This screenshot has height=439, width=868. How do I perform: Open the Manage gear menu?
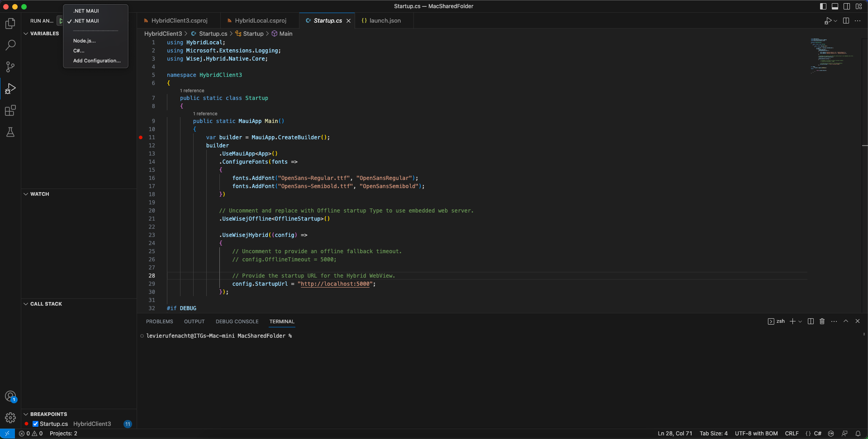pos(10,418)
